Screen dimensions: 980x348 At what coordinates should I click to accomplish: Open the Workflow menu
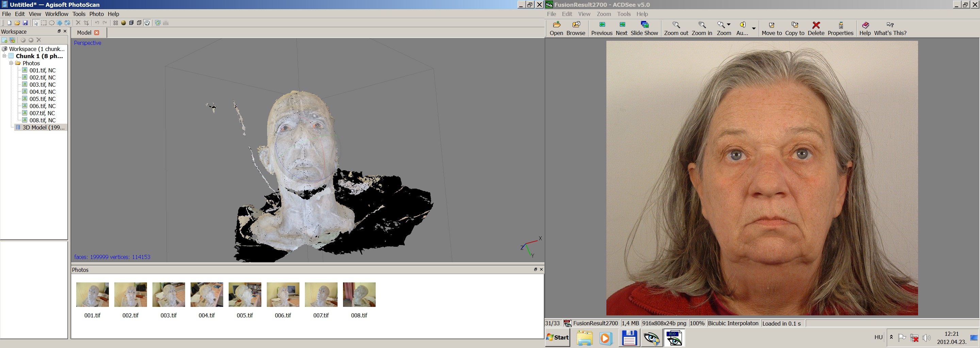pos(56,14)
